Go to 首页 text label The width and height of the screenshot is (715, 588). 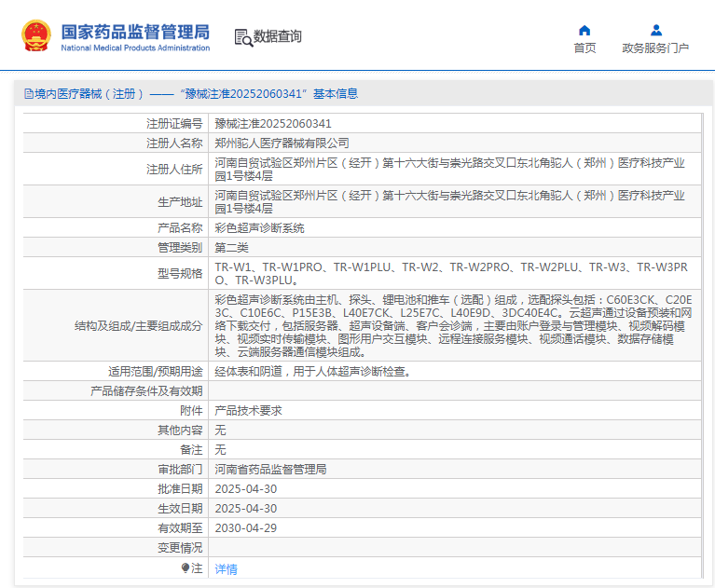coord(584,48)
